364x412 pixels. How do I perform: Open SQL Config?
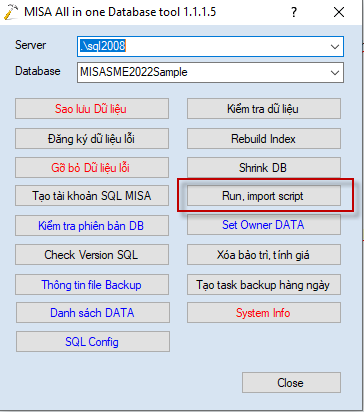tap(93, 341)
